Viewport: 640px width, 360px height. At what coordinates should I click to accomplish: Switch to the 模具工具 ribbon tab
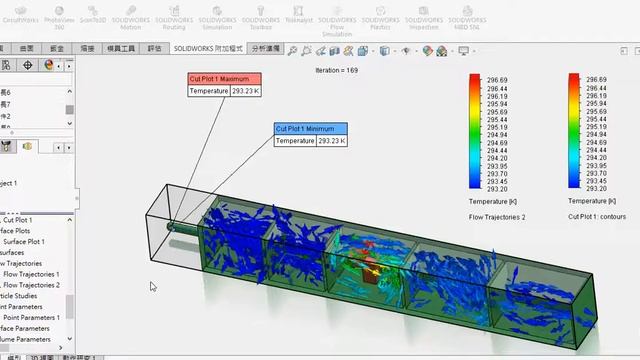pyautogui.click(x=121, y=49)
